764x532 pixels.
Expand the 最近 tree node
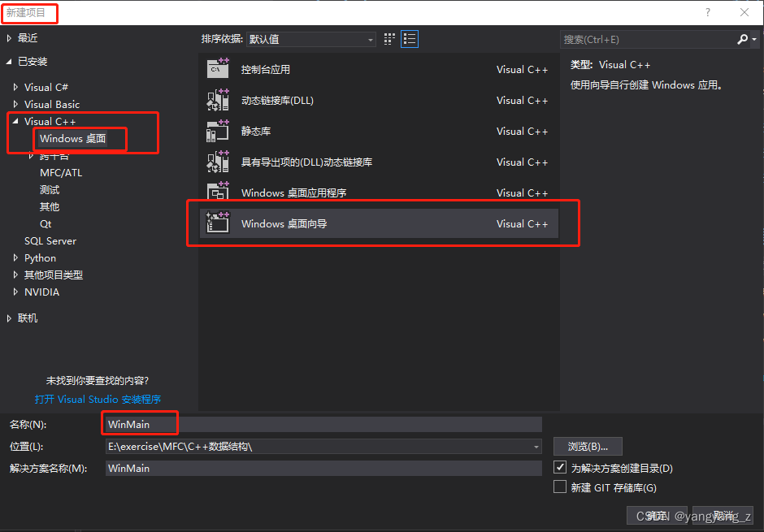click(x=9, y=38)
